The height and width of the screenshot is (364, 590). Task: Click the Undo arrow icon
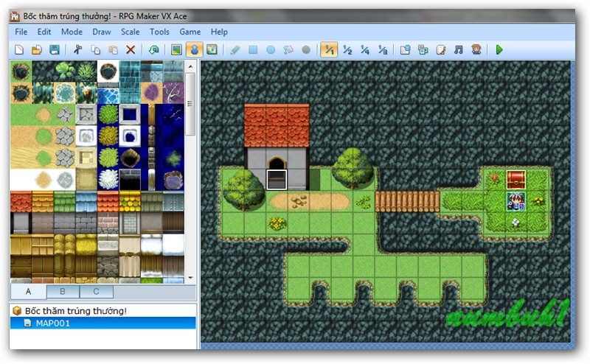click(x=153, y=49)
